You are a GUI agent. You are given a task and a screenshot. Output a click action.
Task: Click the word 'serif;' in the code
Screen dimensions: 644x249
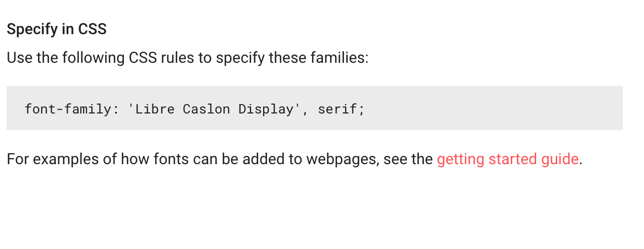pos(341,109)
